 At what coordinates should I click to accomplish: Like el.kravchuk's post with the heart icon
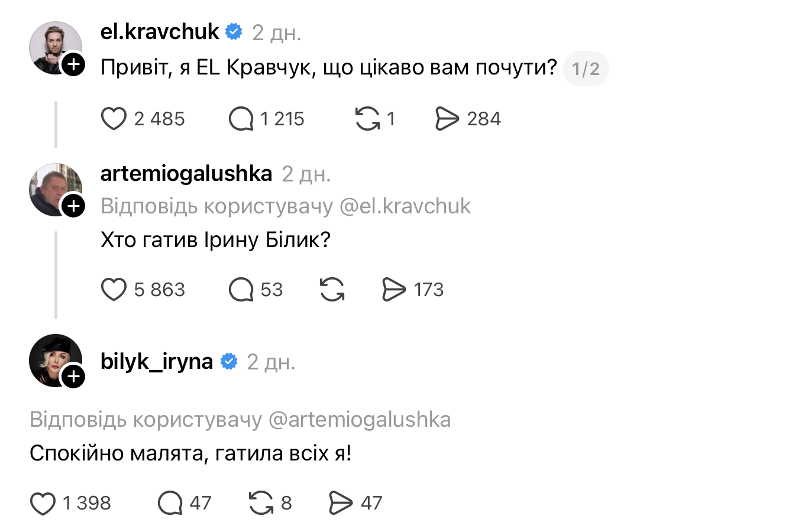(x=114, y=119)
